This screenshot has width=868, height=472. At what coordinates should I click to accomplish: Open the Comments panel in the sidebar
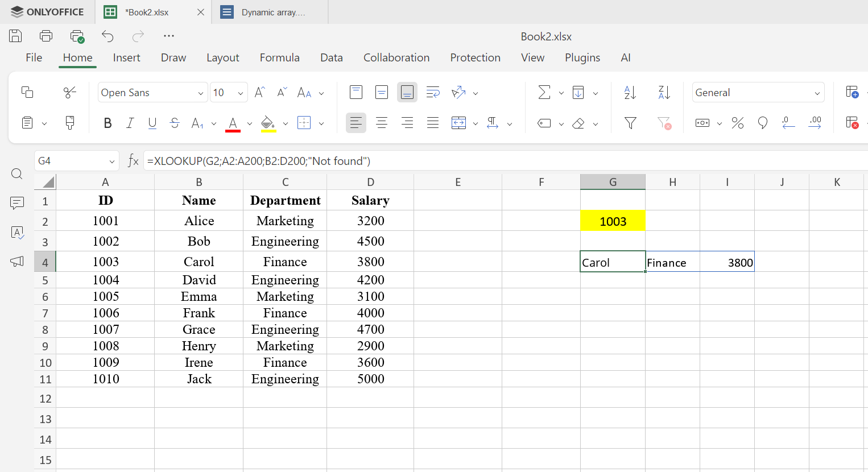(x=16, y=202)
